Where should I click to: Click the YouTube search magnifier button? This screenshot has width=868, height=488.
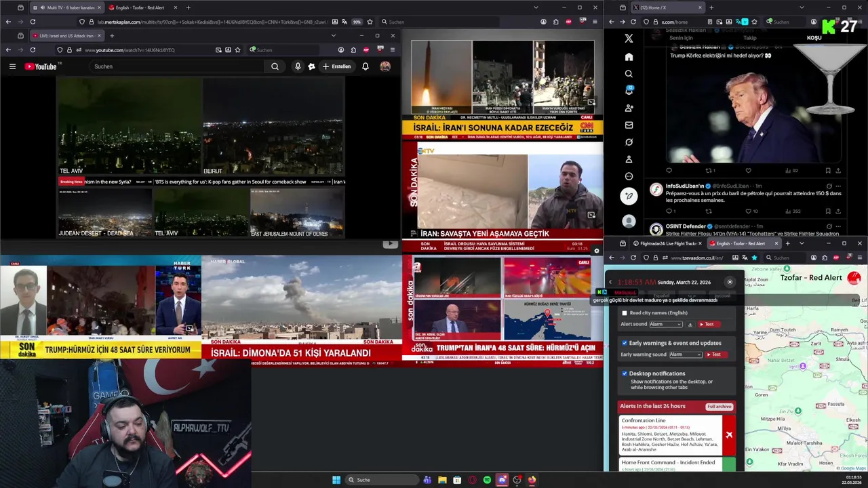coord(275,66)
